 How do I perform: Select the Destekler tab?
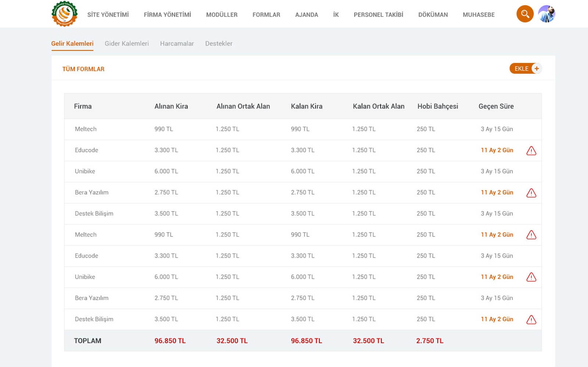pyautogui.click(x=219, y=43)
